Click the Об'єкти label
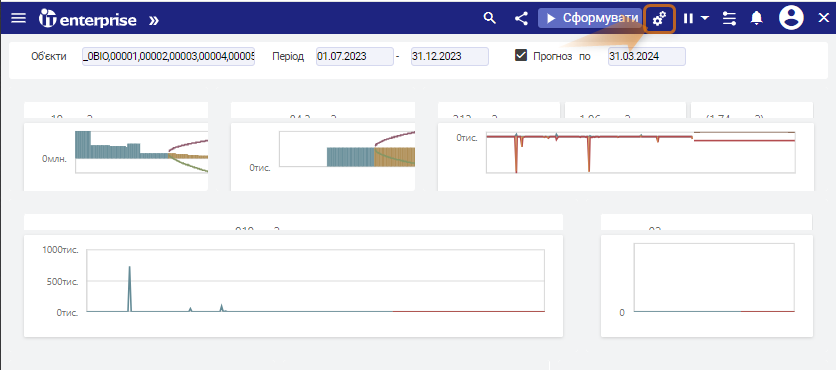Screen dimensions: 836x370 pos(49,57)
